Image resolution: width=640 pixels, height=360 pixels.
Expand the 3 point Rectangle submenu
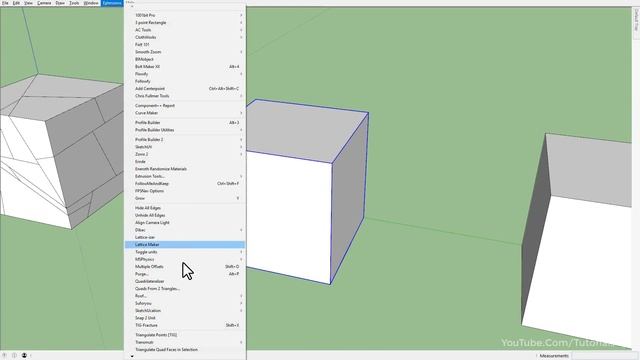tap(184, 22)
